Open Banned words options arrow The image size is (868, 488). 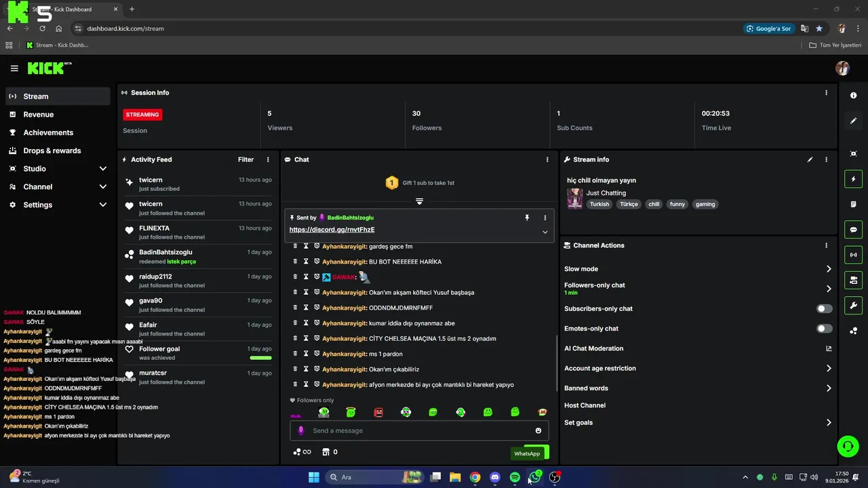click(x=829, y=388)
